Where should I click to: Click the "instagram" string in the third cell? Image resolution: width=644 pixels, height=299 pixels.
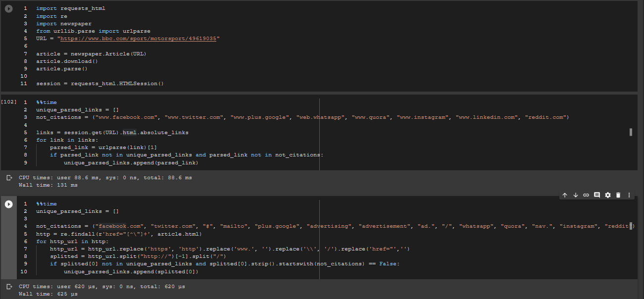pyautogui.click(x=579, y=226)
